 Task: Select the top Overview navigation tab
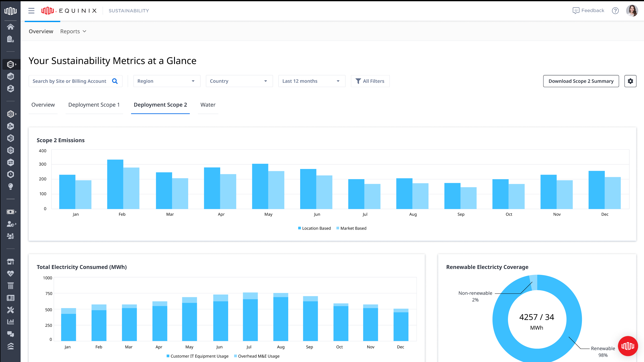pyautogui.click(x=41, y=31)
